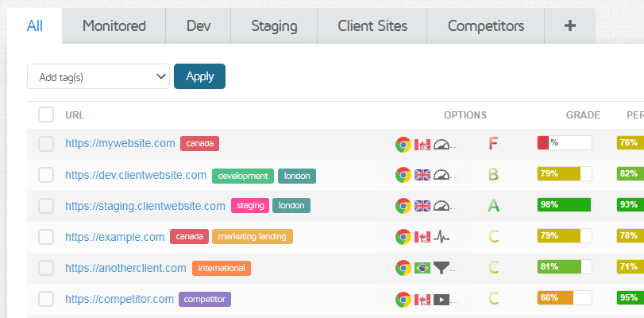Tick the checkbox for staging.clientwebsite.com row
This screenshot has width=644, height=318.
46,206
